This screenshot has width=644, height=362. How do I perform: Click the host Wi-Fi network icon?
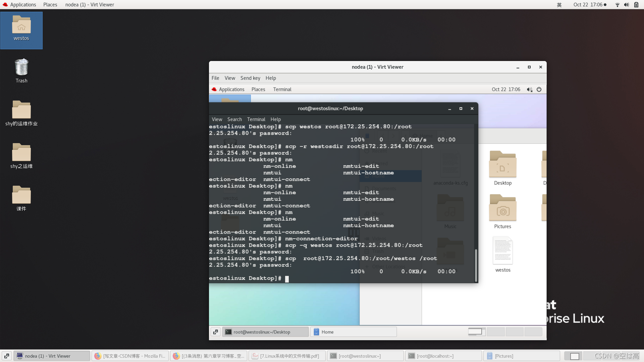coord(617,5)
